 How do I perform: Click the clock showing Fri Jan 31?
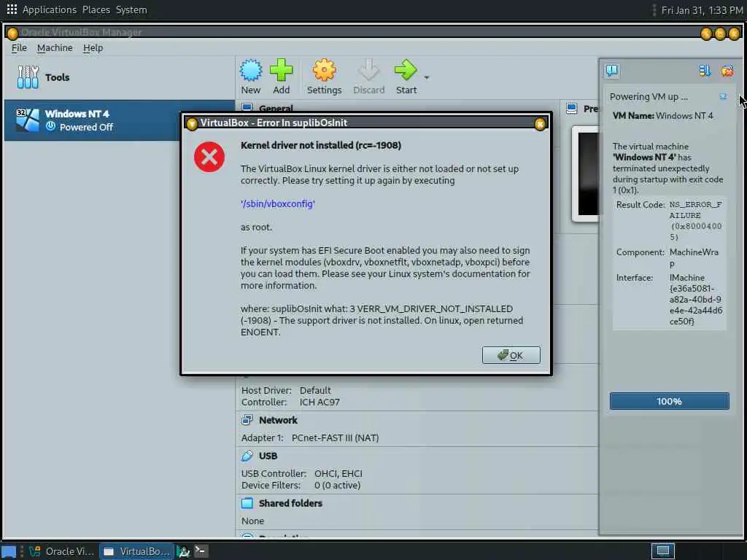(x=702, y=10)
